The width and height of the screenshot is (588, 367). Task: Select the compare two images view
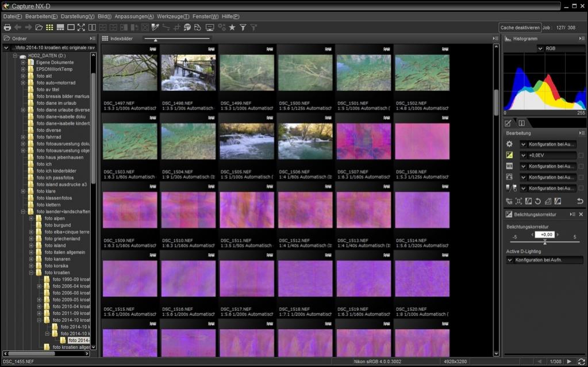click(x=92, y=28)
